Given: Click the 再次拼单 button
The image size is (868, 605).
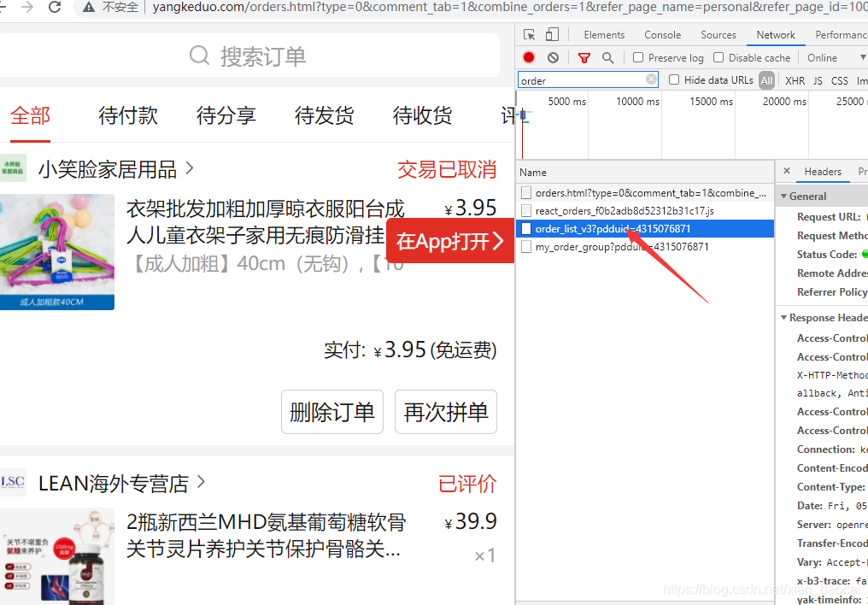Looking at the screenshot, I should (446, 412).
